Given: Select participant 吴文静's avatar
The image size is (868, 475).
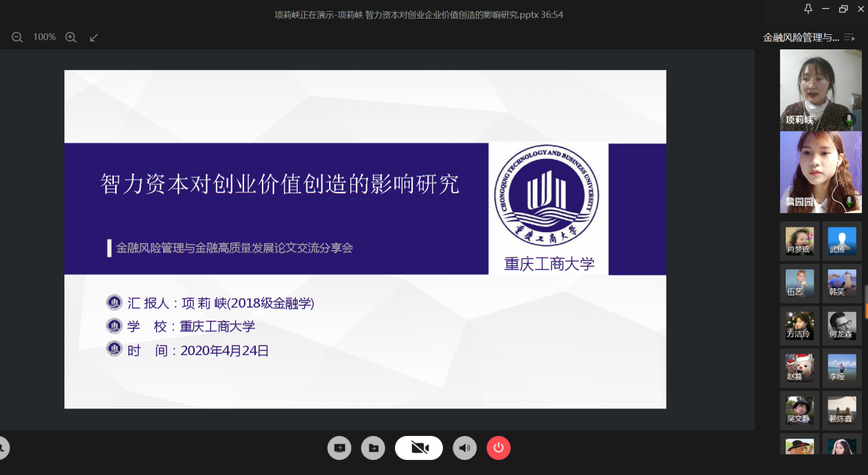Looking at the screenshot, I should pos(799,411).
